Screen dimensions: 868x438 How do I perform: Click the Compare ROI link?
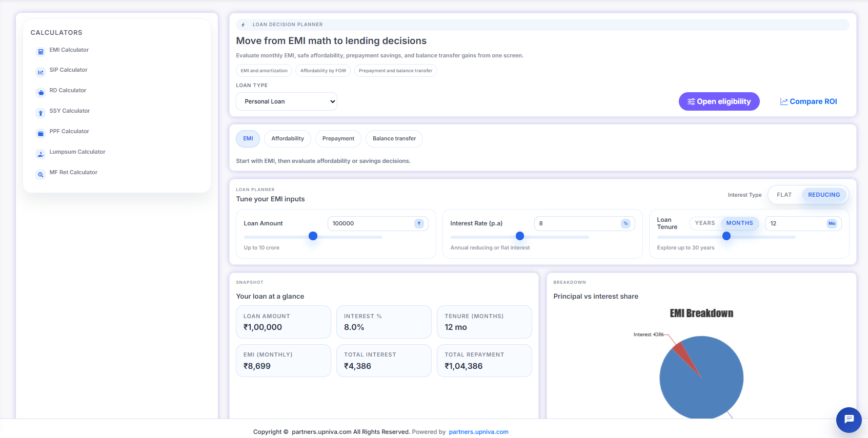[x=809, y=101]
